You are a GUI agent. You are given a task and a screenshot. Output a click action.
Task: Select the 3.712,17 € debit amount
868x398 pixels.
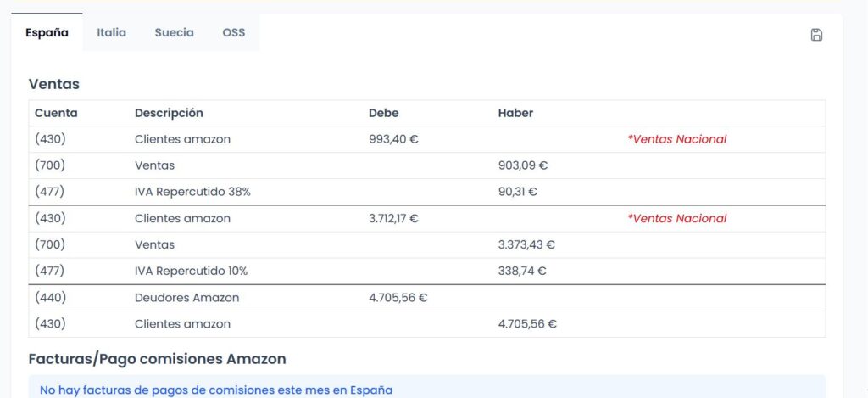pos(393,218)
